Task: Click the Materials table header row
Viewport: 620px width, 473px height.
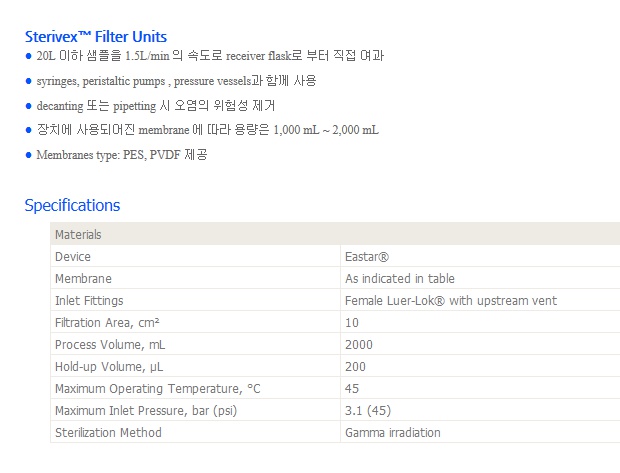Action: [x=335, y=235]
